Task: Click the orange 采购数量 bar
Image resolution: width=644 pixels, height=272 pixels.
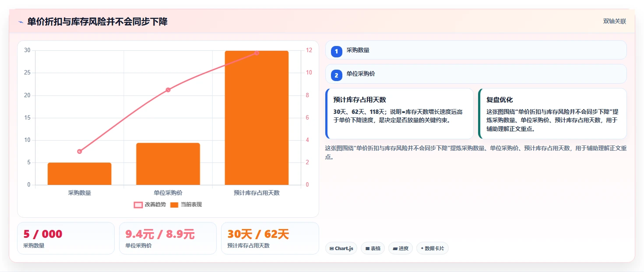Action: coord(80,174)
